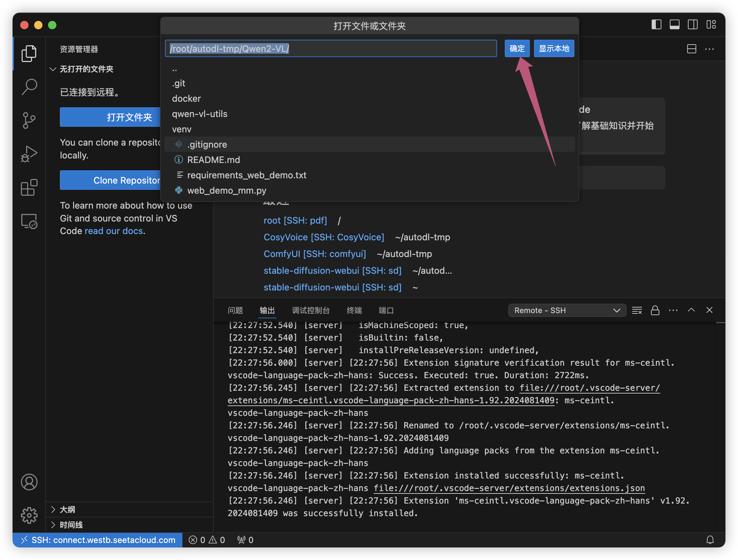This screenshot has height=560, width=738.
Task: Click the 确定 confirm button
Action: 517,48
